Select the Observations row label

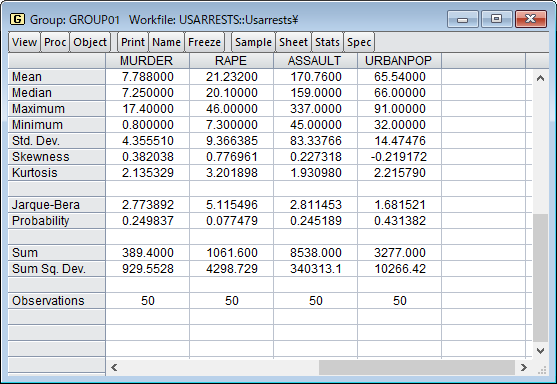56,301
